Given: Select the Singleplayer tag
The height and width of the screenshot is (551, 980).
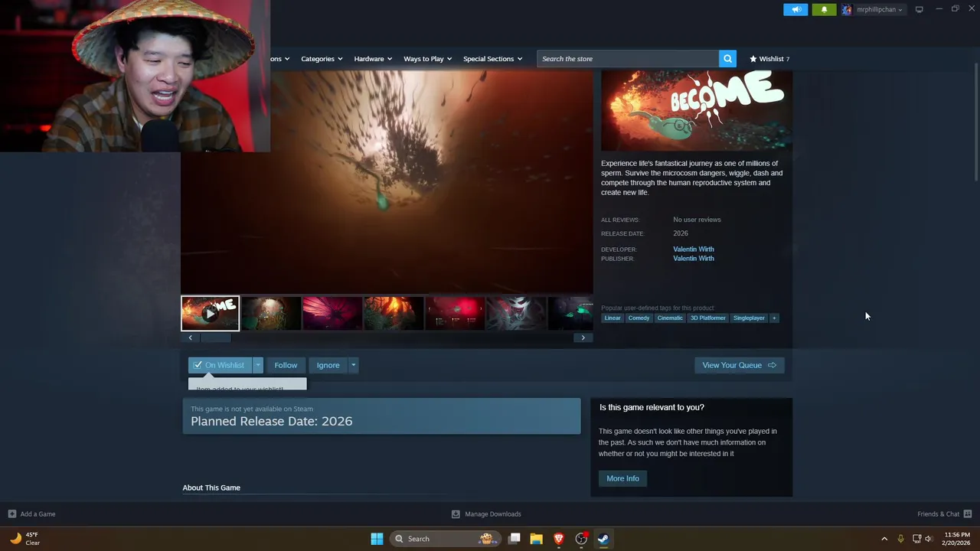Looking at the screenshot, I should pyautogui.click(x=749, y=318).
